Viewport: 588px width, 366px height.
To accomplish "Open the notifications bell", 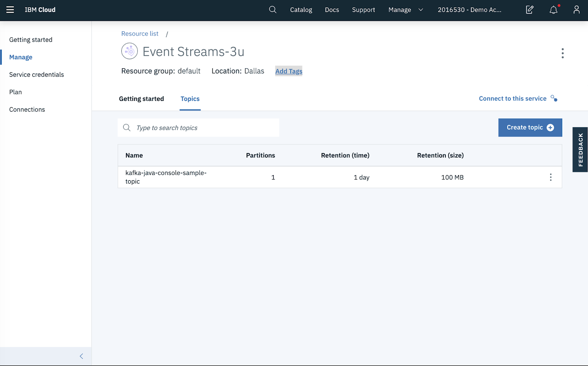I will [553, 10].
